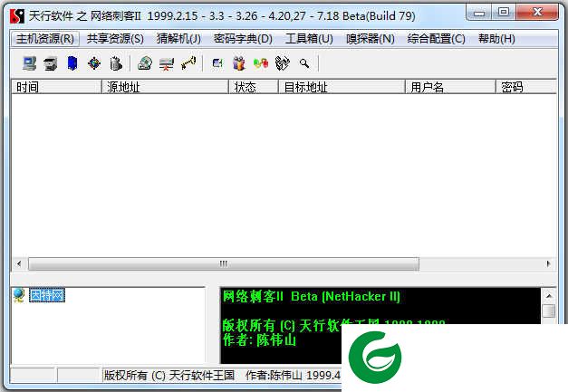This screenshot has height=392, width=568.
Task: Sort by the 密码 column header
Action: (x=526, y=87)
